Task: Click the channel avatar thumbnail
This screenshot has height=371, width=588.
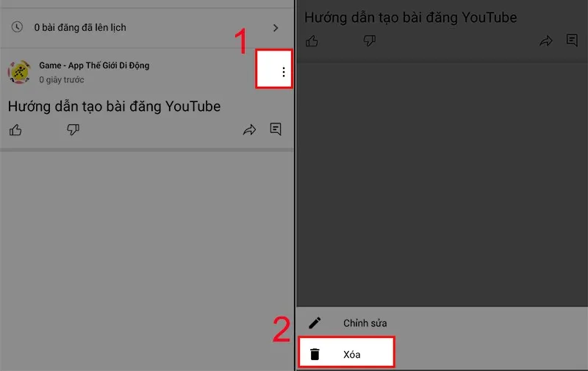Action: [x=19, y=72]
